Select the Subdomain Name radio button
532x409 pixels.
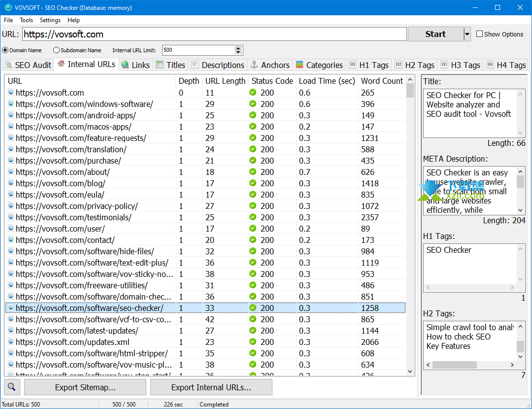point(56,50)
